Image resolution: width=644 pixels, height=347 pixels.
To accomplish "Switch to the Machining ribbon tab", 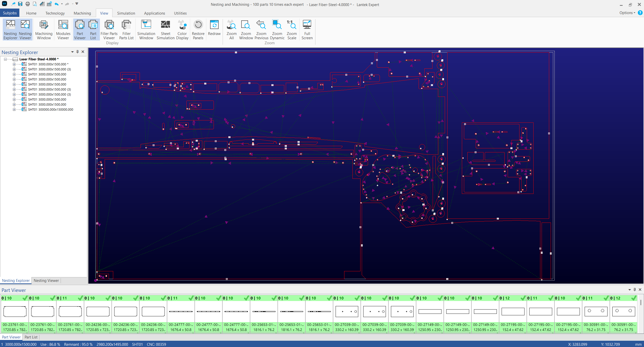I will click(x=82, y=13).
